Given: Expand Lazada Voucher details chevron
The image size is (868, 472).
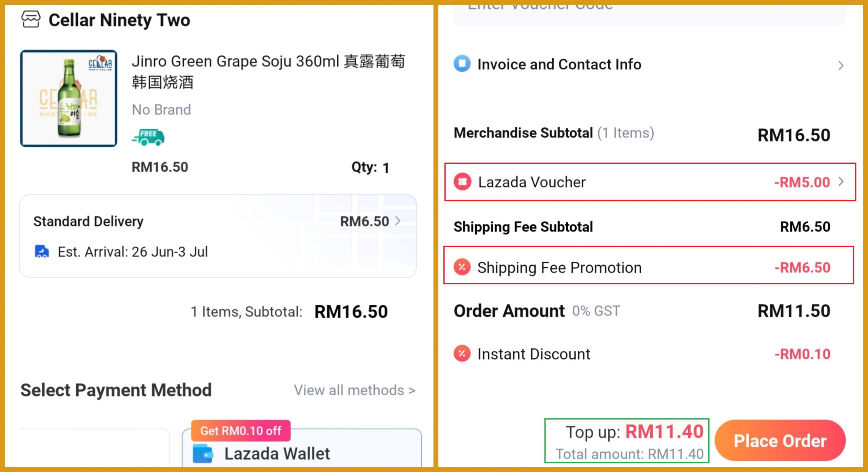Looking at the screenshot, I should click(841, 182).
